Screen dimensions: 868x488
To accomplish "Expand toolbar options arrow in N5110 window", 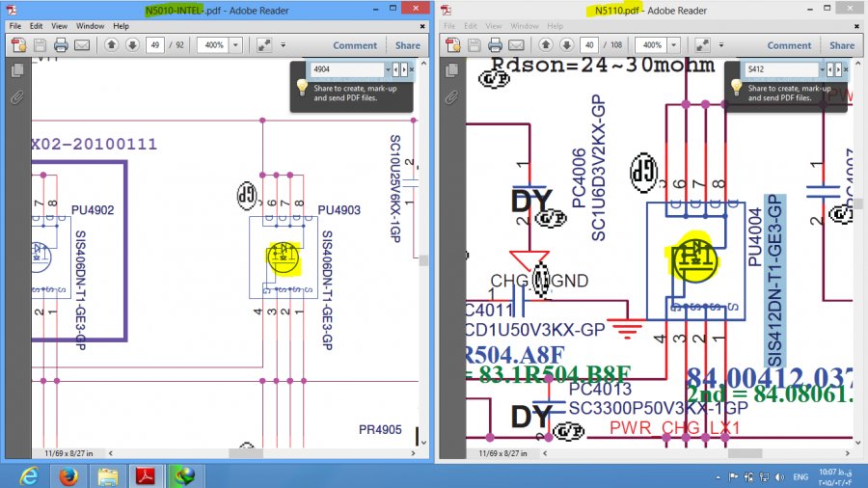I will (x=720, y=44).
